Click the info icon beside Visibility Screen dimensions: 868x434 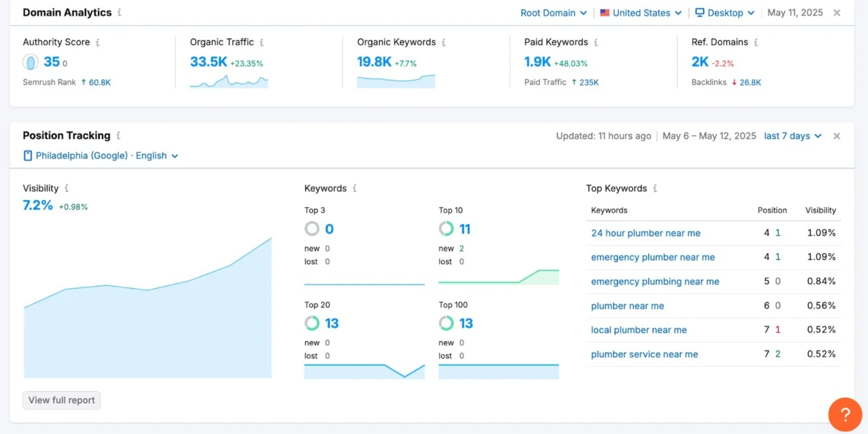tap(67, 188)
